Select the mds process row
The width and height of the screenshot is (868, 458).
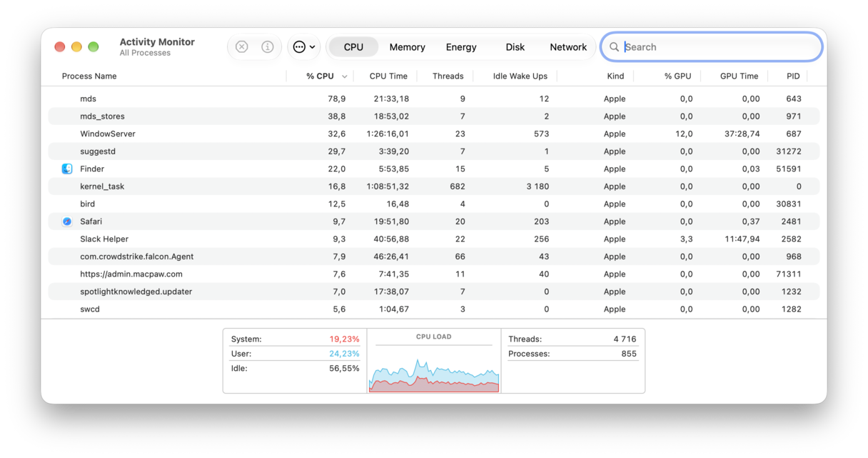point(434,99)
